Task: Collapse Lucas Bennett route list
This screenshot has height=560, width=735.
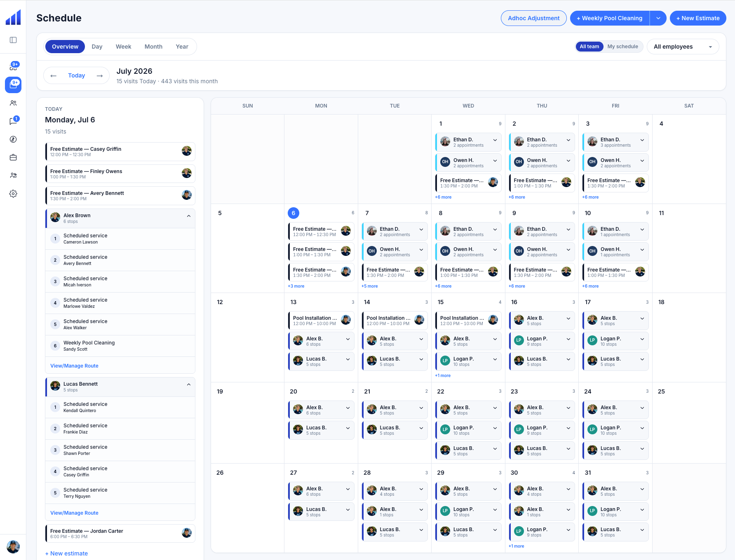Action: click(x=189, y=384)
